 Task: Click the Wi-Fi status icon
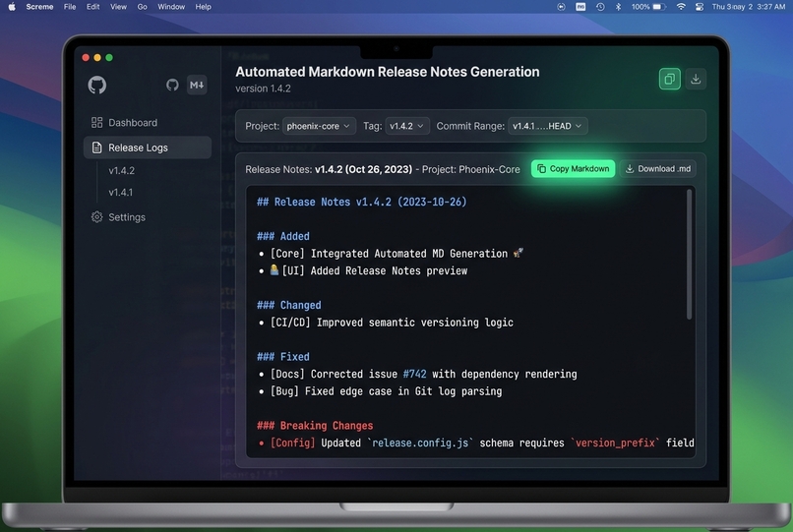click(x=681, y=7)
